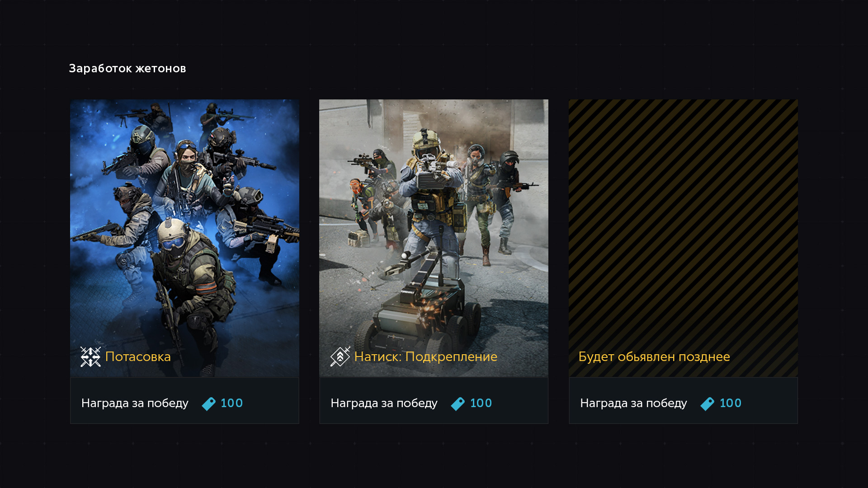This screenshot has height=488, width=868.
Task: Select the Будет объявлен позднее label
Action: (654, 357)
